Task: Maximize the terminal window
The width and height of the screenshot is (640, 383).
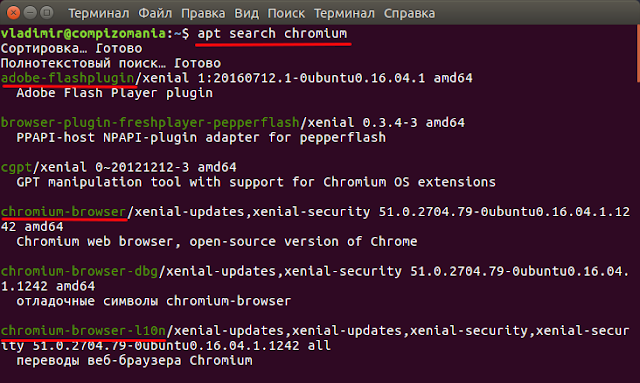Action: click(x=47, y=13)
